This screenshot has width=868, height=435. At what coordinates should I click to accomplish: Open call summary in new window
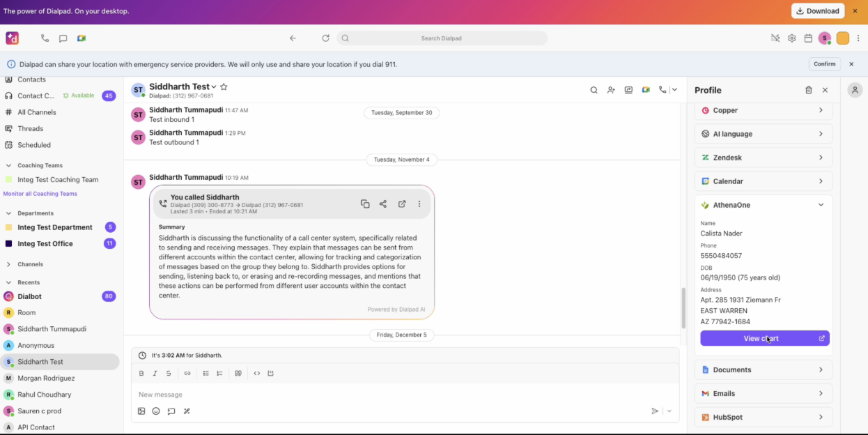[402, 204]
